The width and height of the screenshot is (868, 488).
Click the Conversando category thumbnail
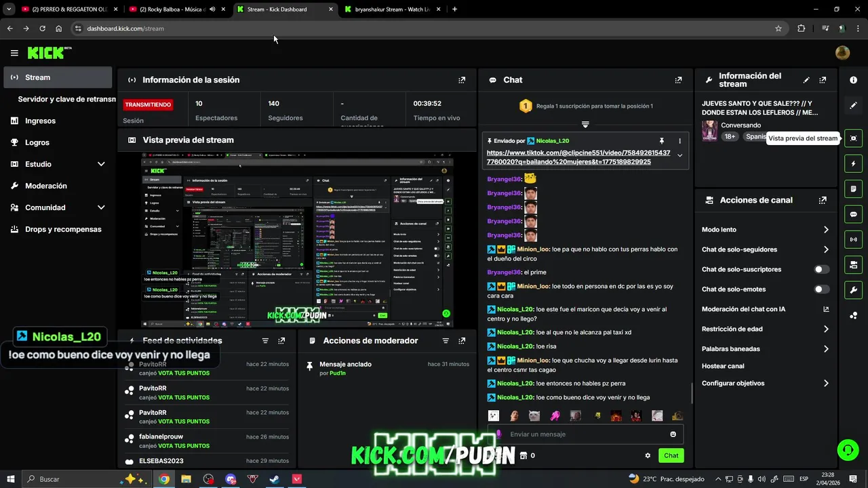click(709, 131)
